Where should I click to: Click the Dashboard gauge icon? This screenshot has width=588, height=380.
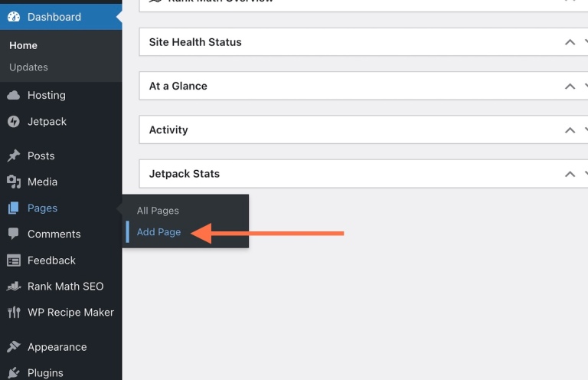coord(14,17)
